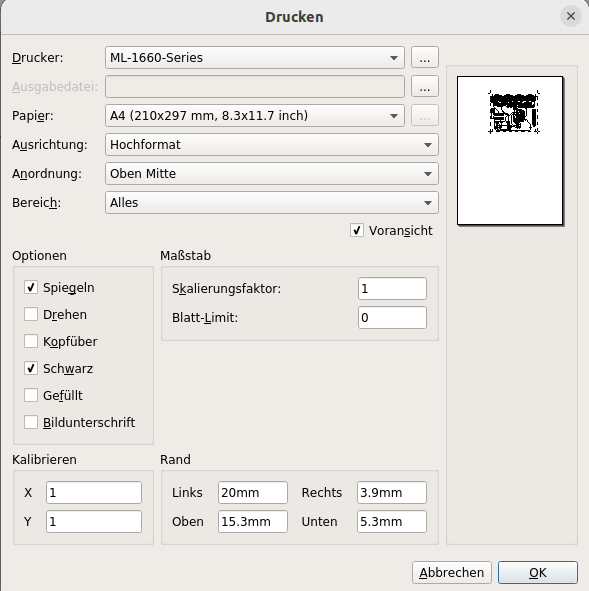Screen dimensions: 589x591
Task: Open the Ausrichtung orientation dropdown
Action: 272,145
